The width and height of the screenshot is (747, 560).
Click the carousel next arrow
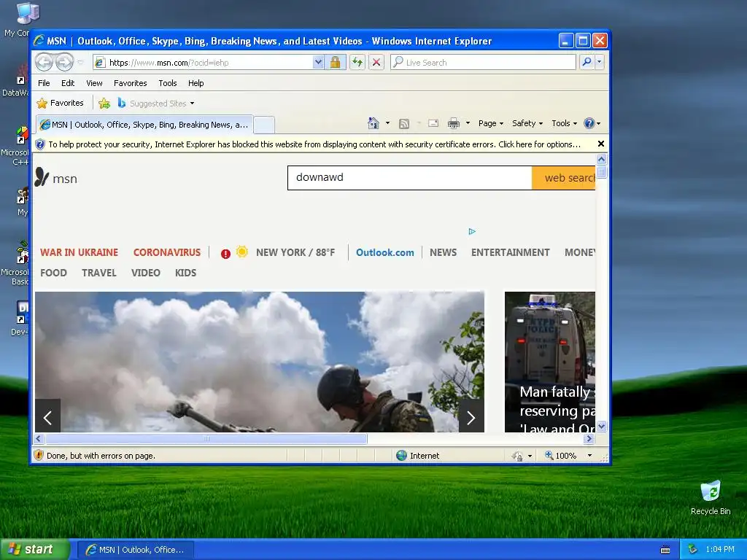click(471, 416)
